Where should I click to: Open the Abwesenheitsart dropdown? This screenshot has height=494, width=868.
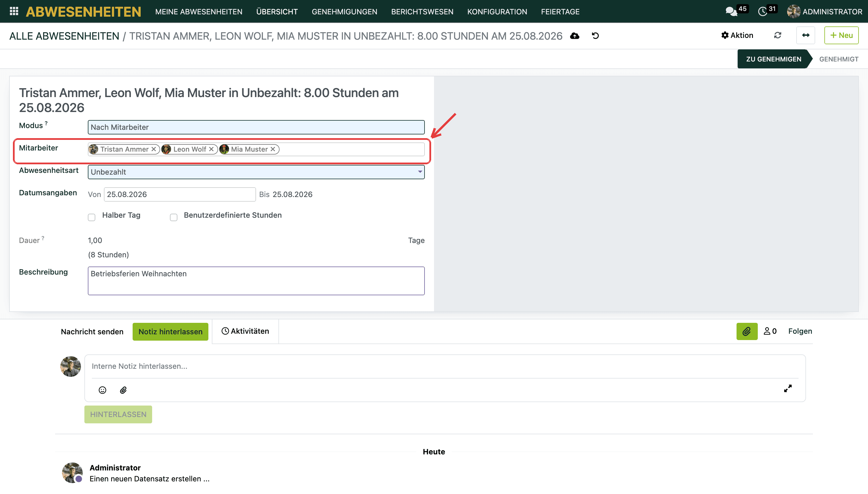(256, 172)
